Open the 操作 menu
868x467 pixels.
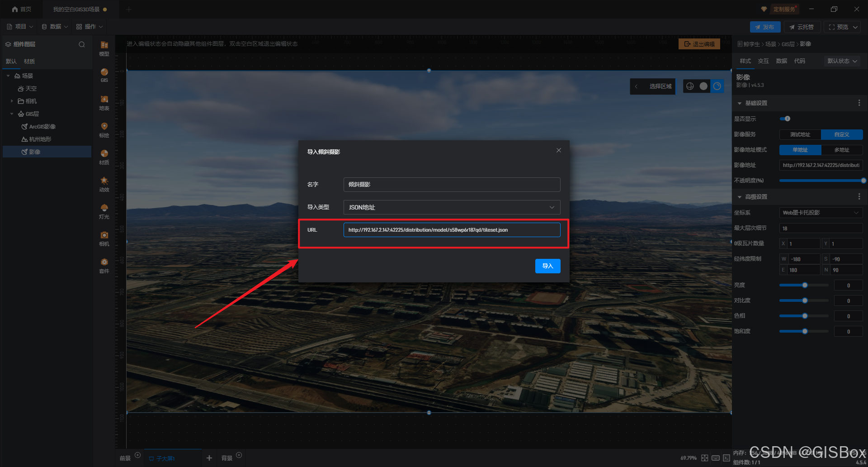(x=90, y=27)
